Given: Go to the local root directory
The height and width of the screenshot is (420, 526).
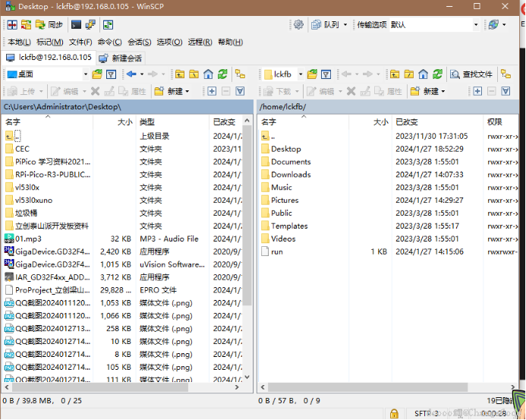Looking at the screenshot, I should point(194,74).
